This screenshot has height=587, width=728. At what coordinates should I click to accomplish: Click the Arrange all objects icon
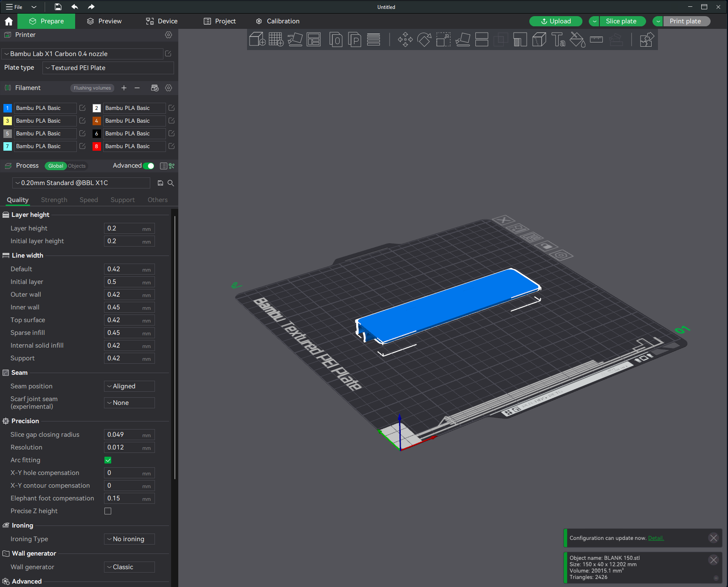point(314,39)
